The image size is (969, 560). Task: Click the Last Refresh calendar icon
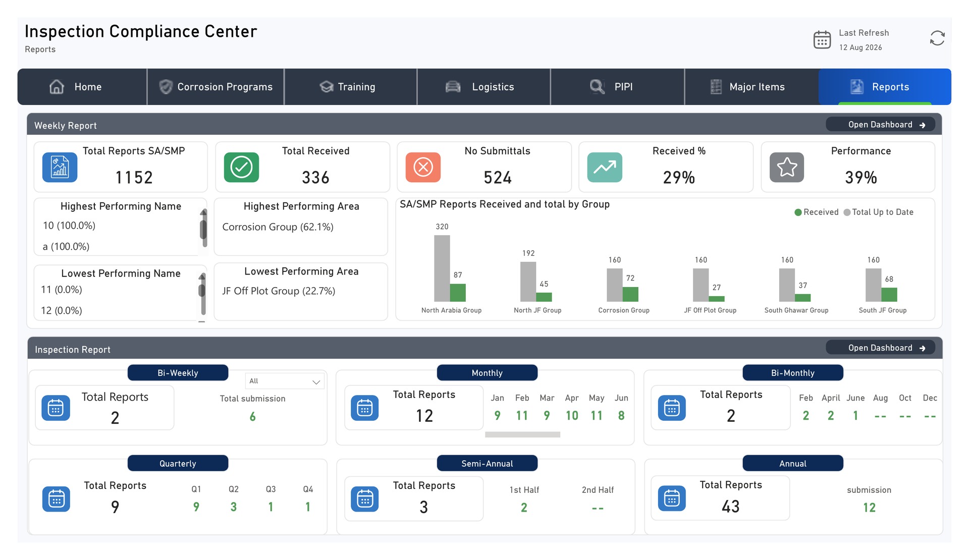[x=822, y=39]
